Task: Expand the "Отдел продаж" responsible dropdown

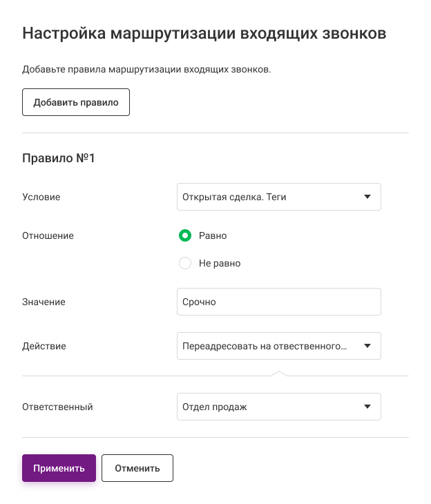Action: [x=269, y=407]
